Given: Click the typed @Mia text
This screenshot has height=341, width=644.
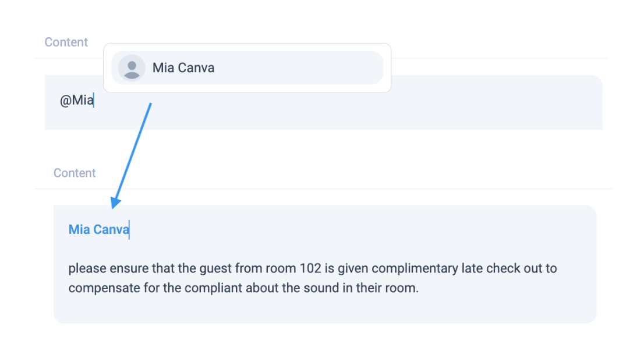Looking at the screenshot, I should 76,101.
